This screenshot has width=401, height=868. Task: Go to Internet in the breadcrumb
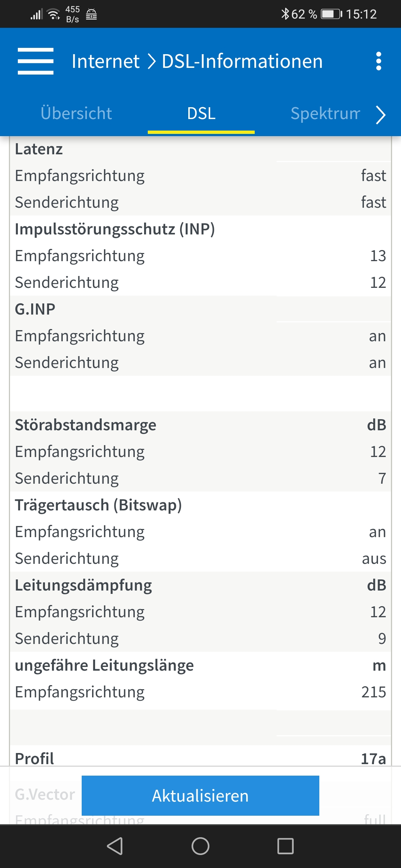click(x=105, y=61)
